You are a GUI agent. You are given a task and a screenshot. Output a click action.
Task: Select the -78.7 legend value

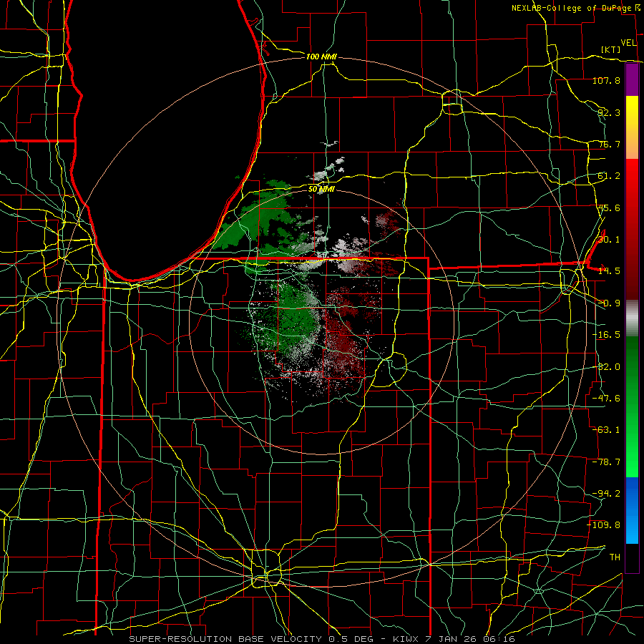(606, 462)
